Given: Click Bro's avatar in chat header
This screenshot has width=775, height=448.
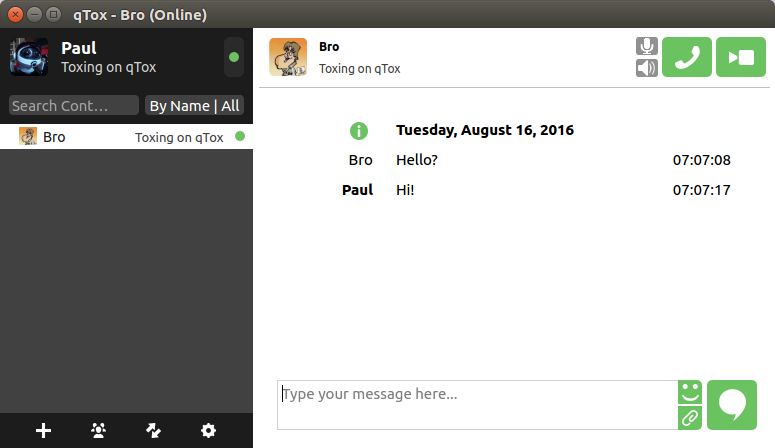Looking at the screenshot, I should tap(288, 57).
